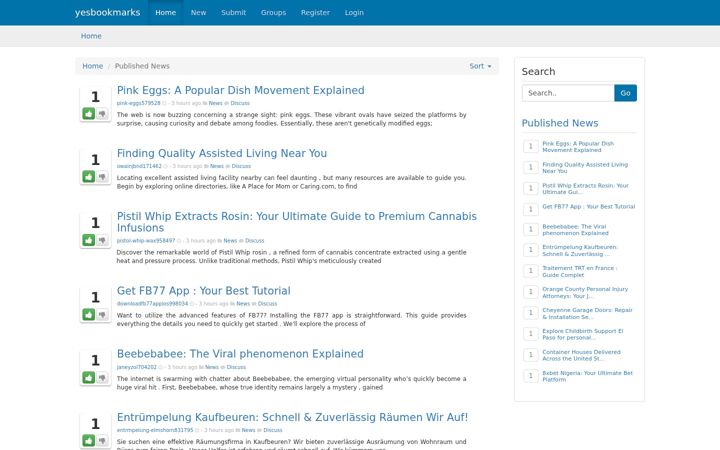Downvote Finding Quality Assisted Living post
Image resolution: width=720 pixels, height=450 pixels.
[x=102, y=176]
